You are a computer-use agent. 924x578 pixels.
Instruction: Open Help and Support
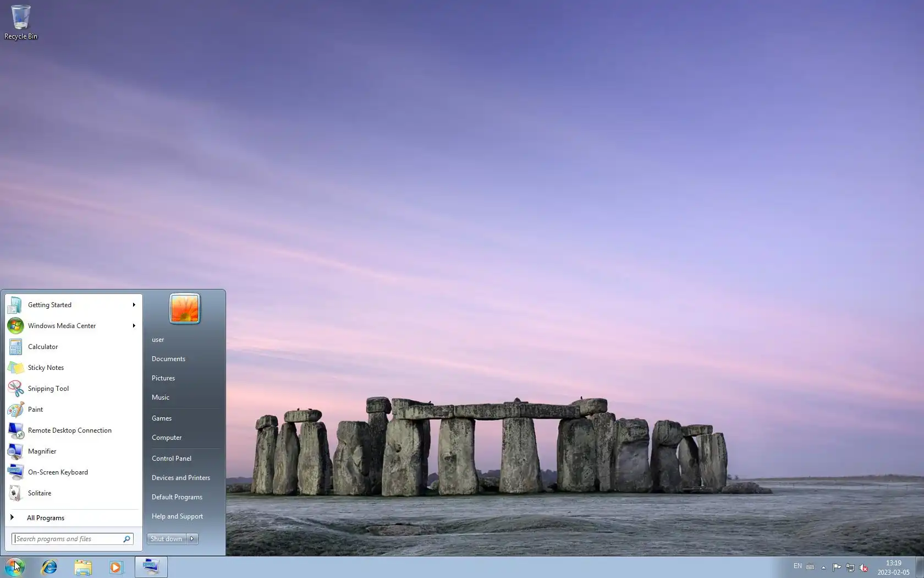coord(177,516)
